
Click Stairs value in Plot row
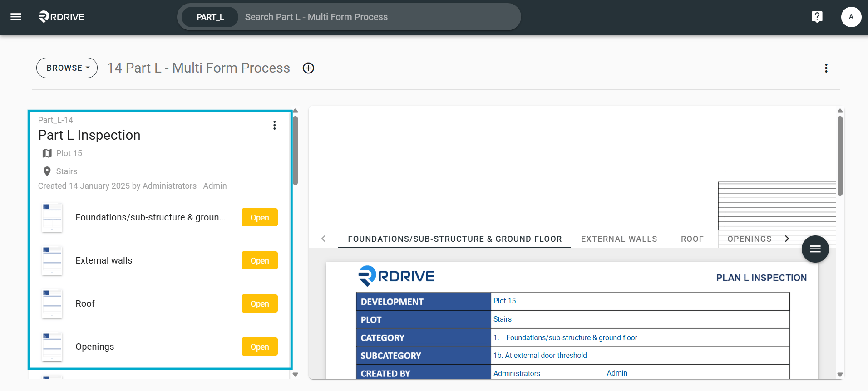(x=502, y=319)
